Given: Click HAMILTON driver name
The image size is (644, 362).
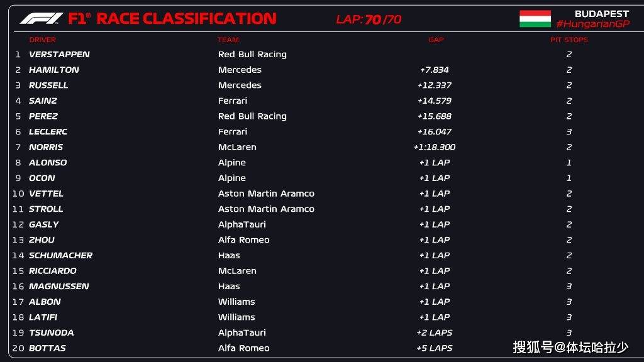Looking at the screenshot, I should click(54, 70).
